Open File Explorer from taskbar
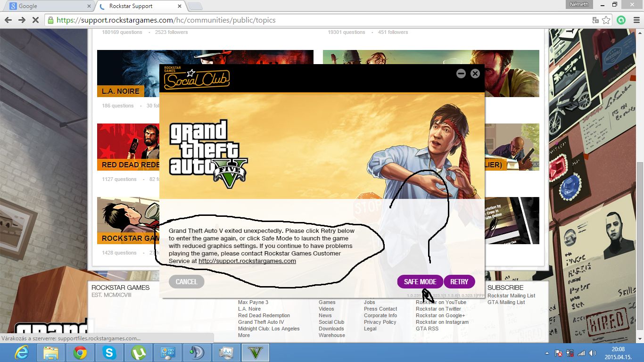 pyautogui.click(x=51, y=353)
